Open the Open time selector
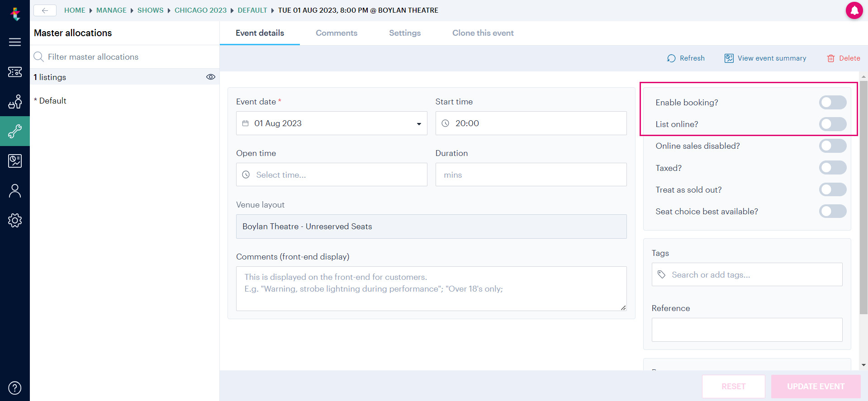 coord(332,175)
